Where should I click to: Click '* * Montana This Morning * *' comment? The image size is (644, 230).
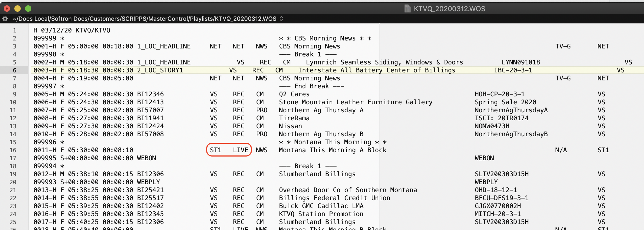(x=333, y=142)
